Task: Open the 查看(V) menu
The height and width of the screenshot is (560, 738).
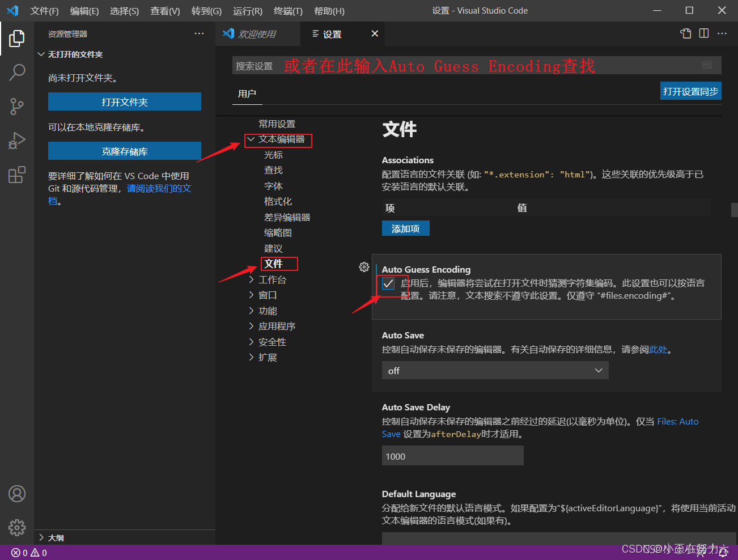Action: pos(165,11)
